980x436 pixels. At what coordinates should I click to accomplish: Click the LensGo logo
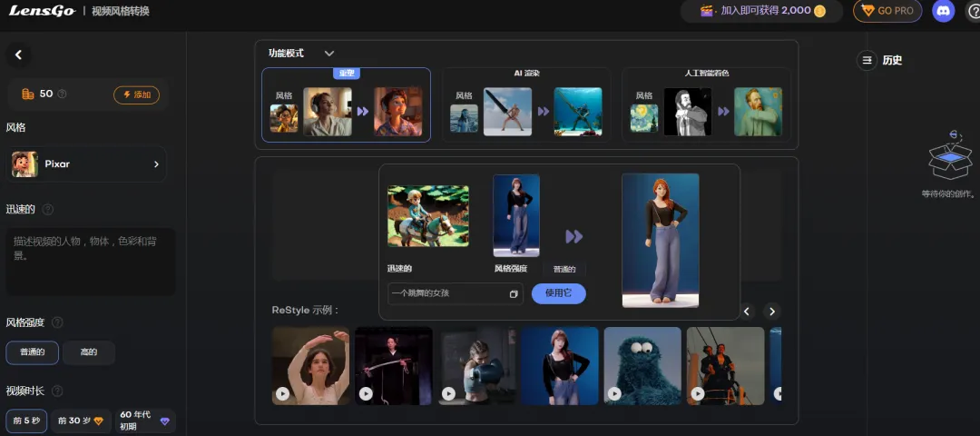click(x=42, y=11)
